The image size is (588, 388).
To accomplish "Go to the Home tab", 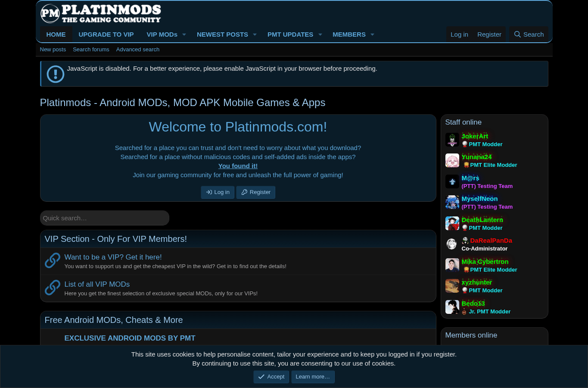I will click(56, 34).
